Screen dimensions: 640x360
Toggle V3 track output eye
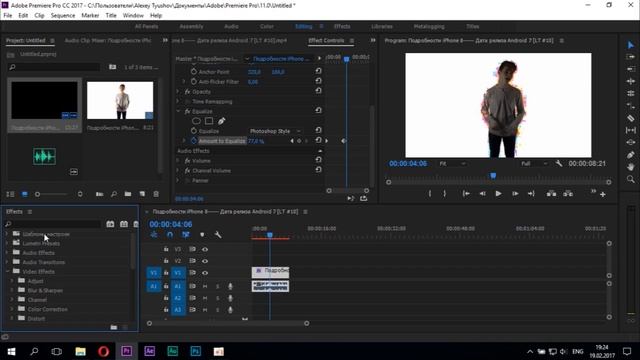tap(205, 249)
